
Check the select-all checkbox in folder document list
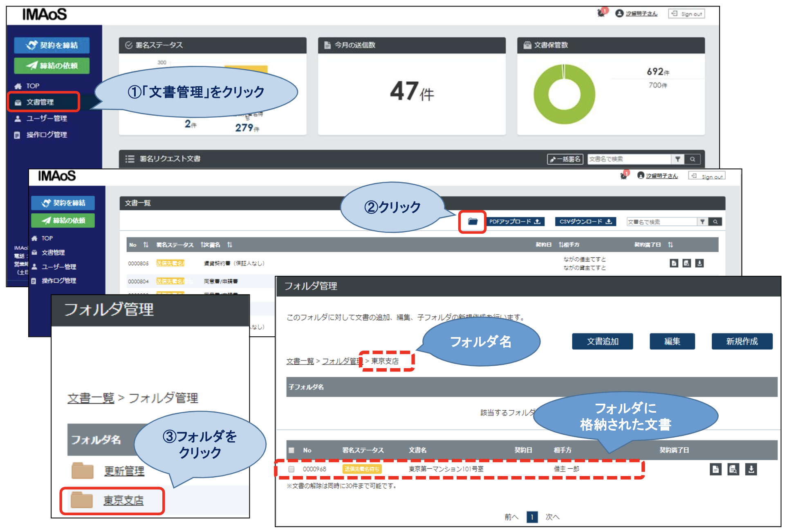pos(291,450)
